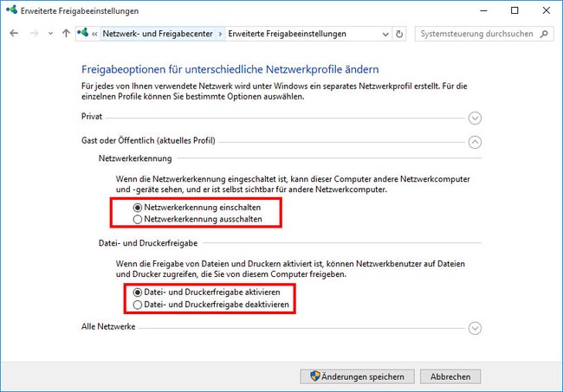Open the address bar history dropdown

385,35
